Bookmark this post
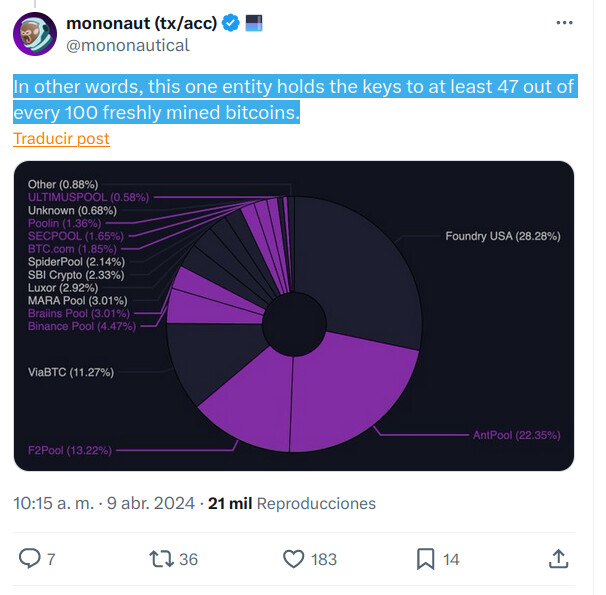 [x=424, y=558]
